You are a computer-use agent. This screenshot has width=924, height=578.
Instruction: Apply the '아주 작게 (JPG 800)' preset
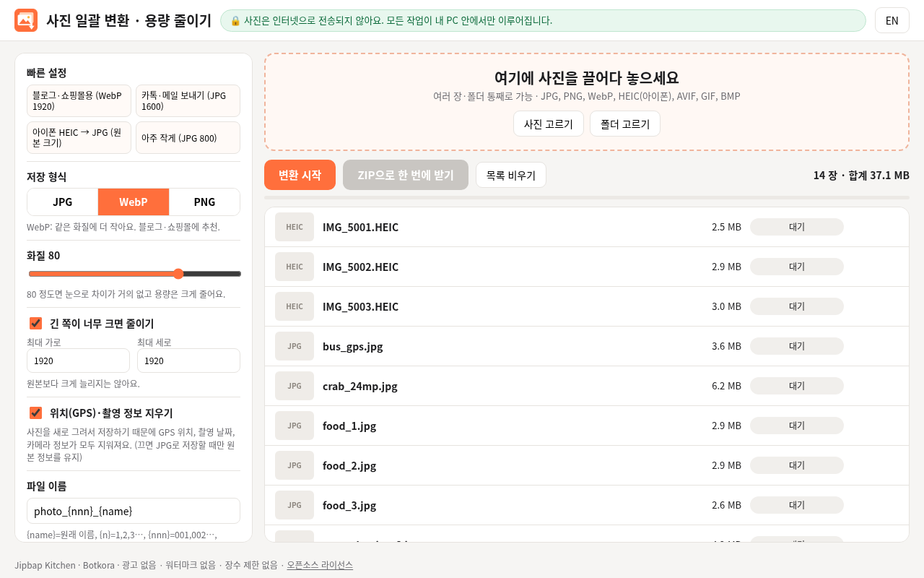188,137
